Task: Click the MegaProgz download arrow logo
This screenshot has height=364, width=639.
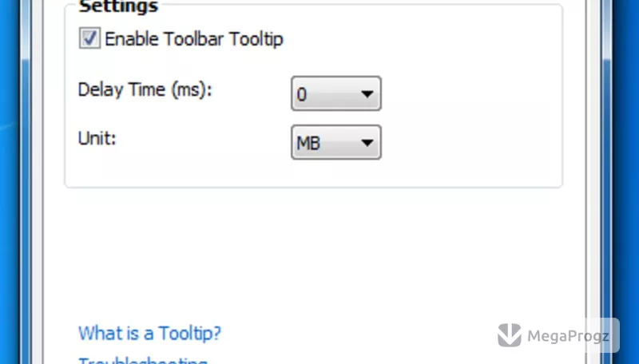Action: (510, 335)
